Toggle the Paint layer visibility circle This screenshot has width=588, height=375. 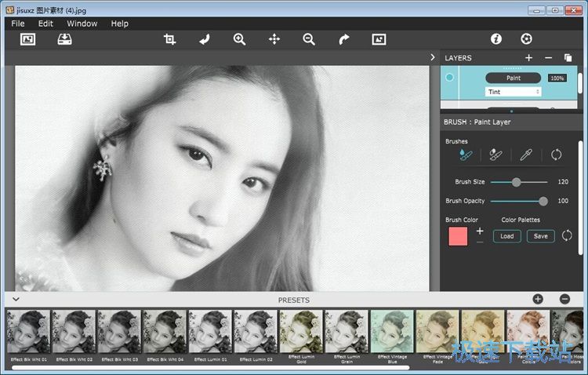[x=449, y=78]
